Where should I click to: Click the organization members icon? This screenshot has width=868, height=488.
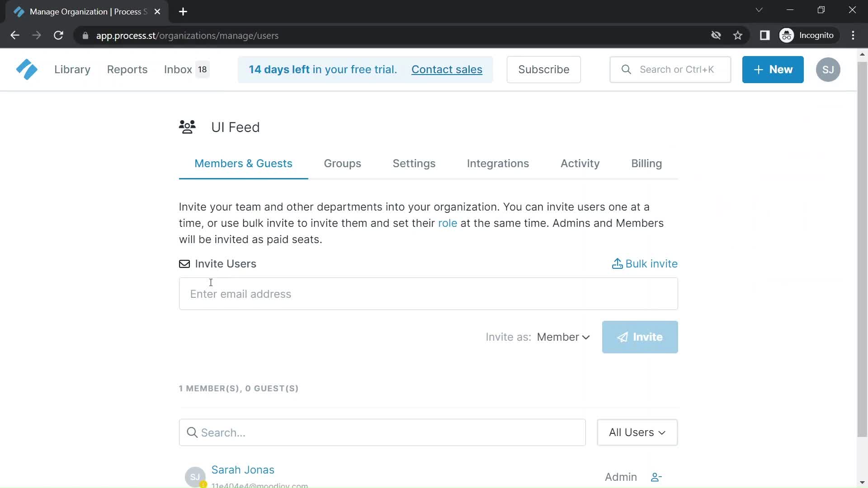(187, 127)
